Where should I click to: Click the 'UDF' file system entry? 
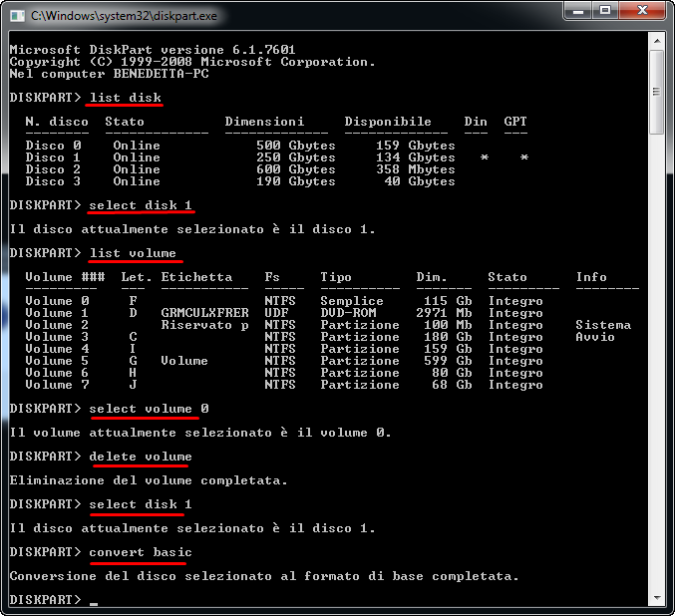click(x=276, y=313)
